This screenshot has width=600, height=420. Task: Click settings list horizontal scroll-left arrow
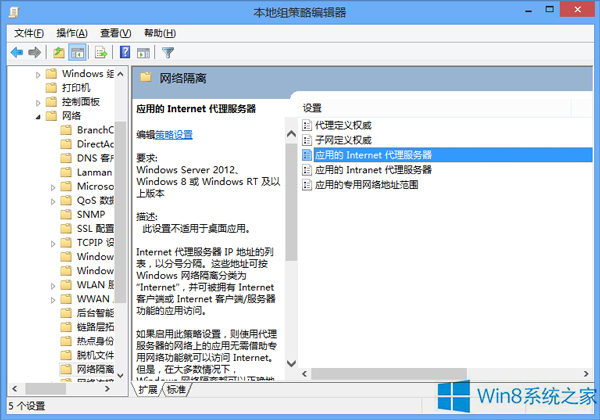pos(305,374)
